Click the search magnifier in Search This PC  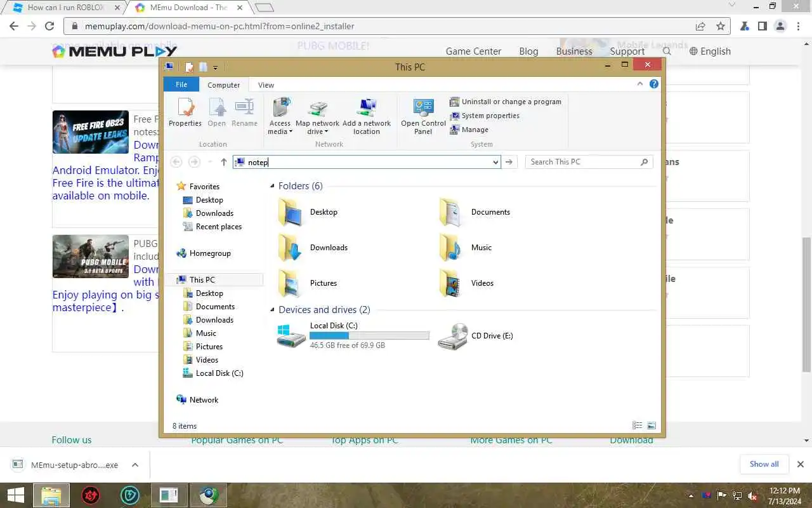645,162
